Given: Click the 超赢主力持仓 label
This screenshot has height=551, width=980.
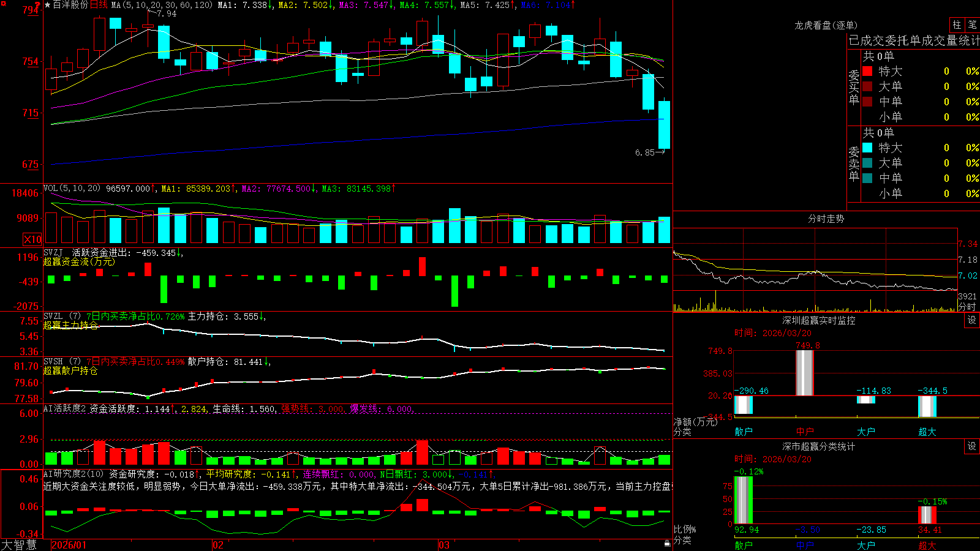Looking at the screenshot, I should click(x=70, y=325).
